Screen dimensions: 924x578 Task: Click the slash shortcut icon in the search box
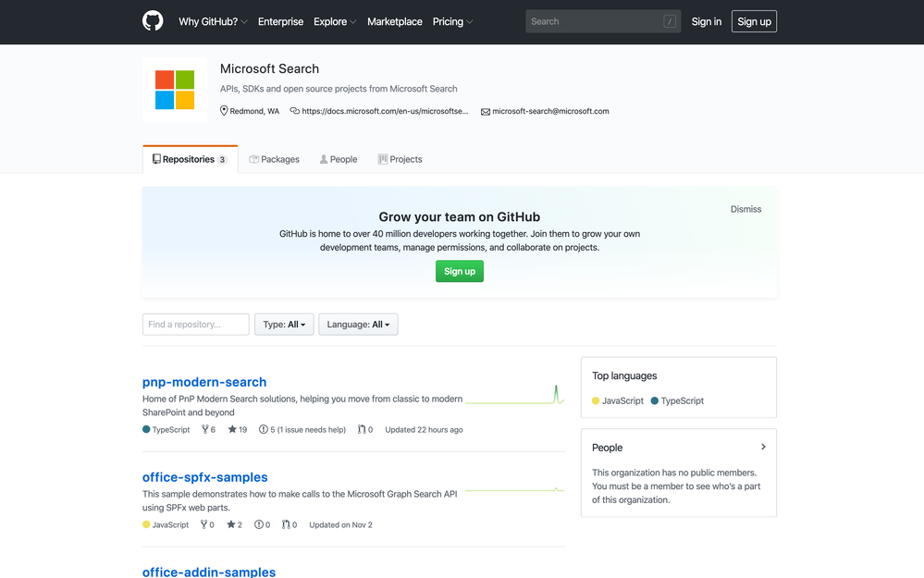tap(670, 21)
